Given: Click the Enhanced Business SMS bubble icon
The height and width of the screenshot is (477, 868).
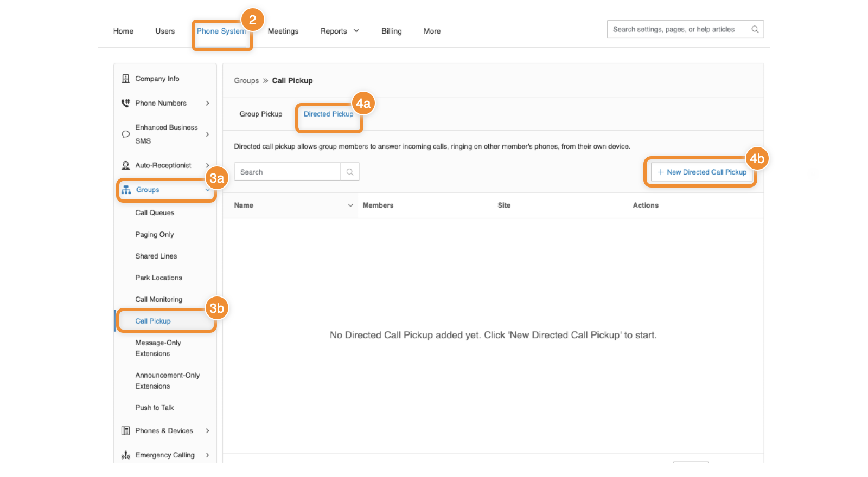Looking at the screenshot, I should (x=125, y=134).
